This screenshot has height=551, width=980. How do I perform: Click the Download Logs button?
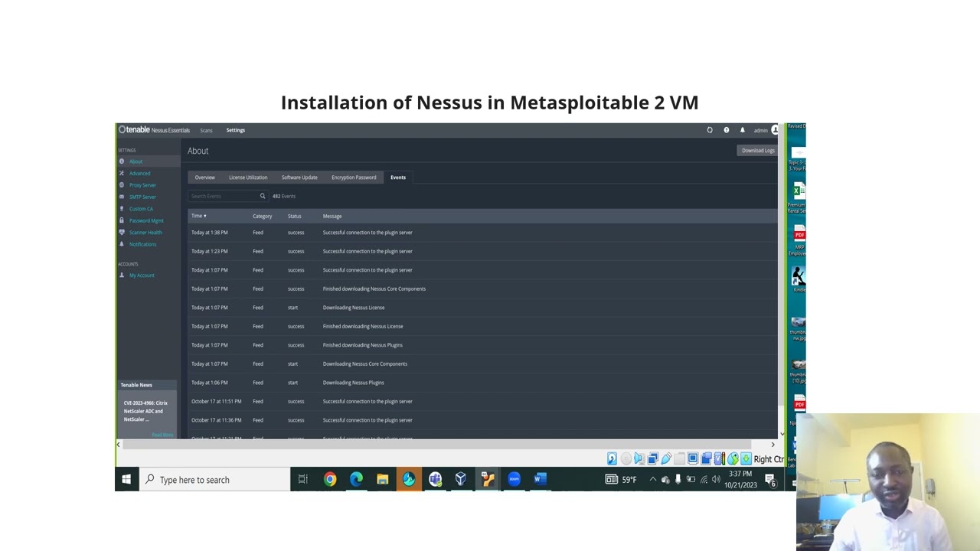click(758, 151)
